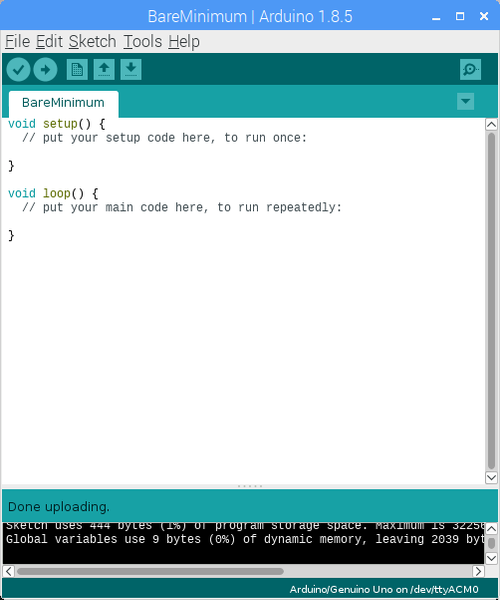The height and width of the screenshot is (600, 500).
Task: Open a sketch with up-arrow icon
Action: [104, 70]
